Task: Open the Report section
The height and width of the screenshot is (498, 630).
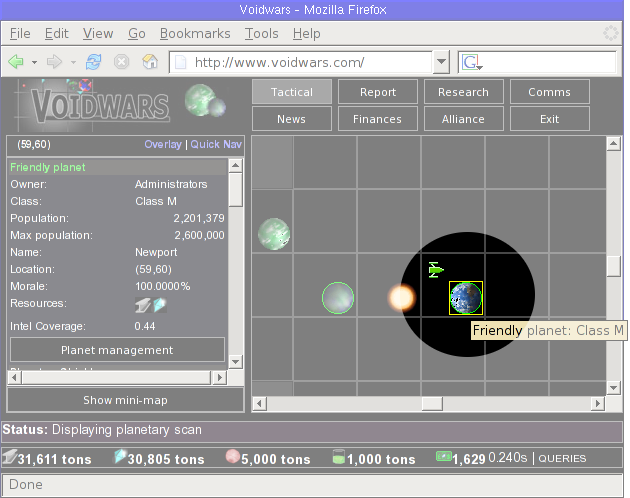Action: click(378, 92)
